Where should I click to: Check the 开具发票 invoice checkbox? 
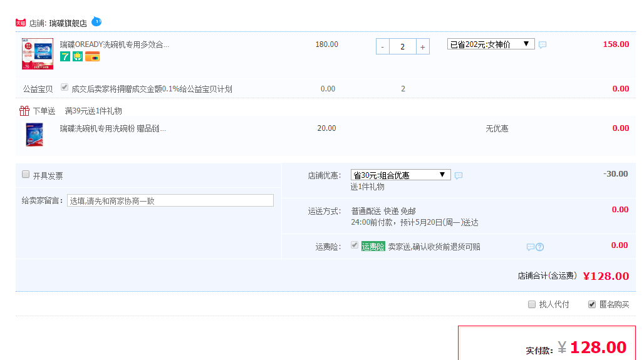pos(26,175)
